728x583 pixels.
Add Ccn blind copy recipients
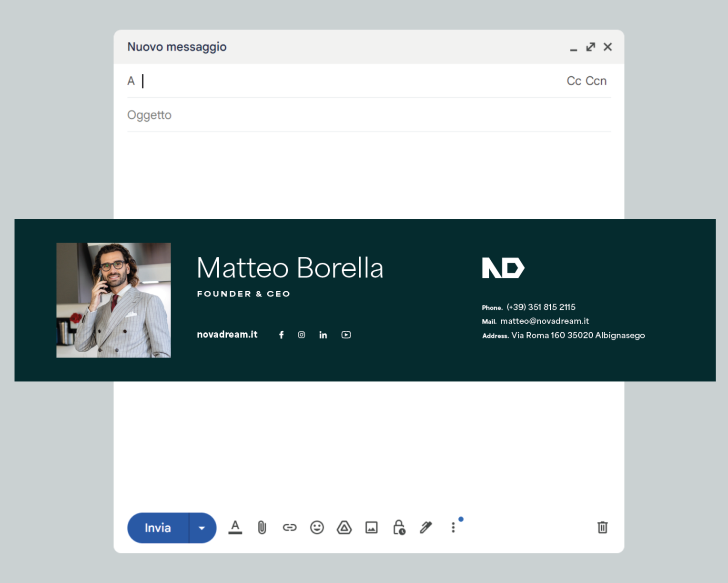[596, 81]
